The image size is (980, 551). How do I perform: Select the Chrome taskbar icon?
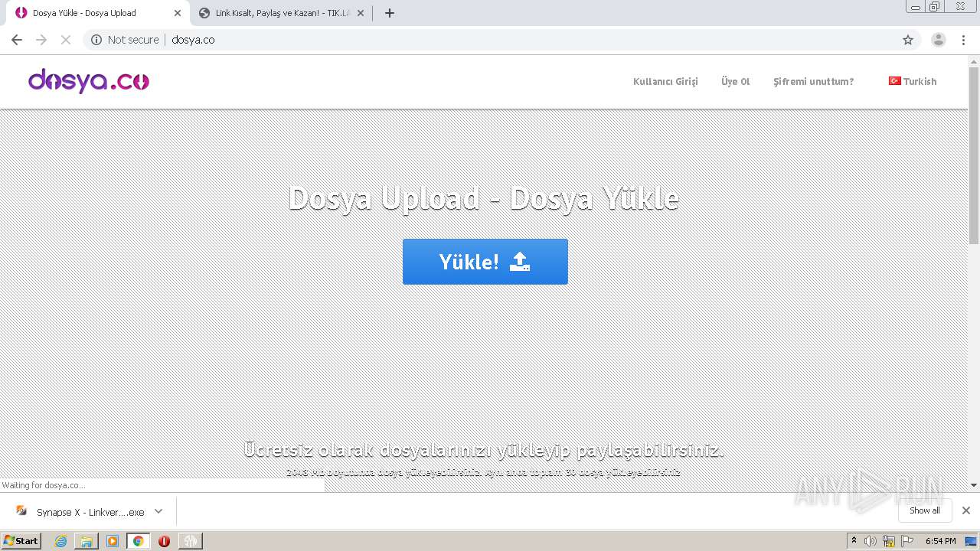(138, 541)
